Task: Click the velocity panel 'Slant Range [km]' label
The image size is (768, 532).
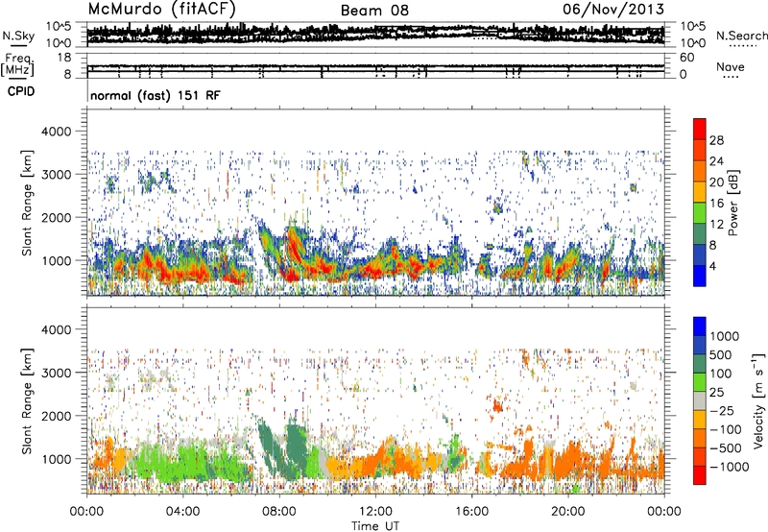Action: [27, 401]
